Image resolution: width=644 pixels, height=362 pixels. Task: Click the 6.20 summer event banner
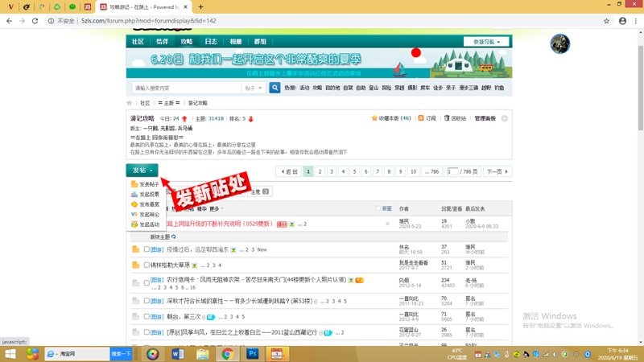coord(319,64)
